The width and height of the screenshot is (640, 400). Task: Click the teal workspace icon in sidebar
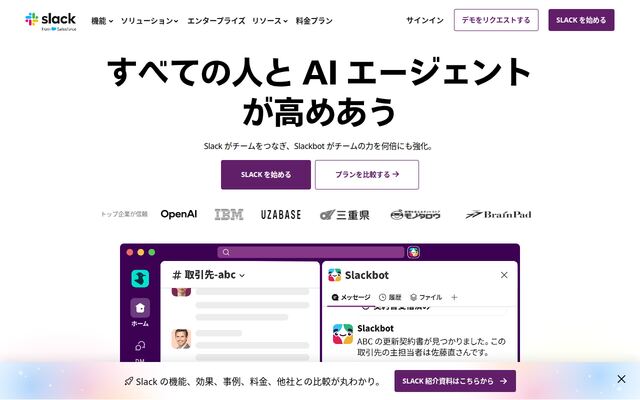tap(140, 278)
